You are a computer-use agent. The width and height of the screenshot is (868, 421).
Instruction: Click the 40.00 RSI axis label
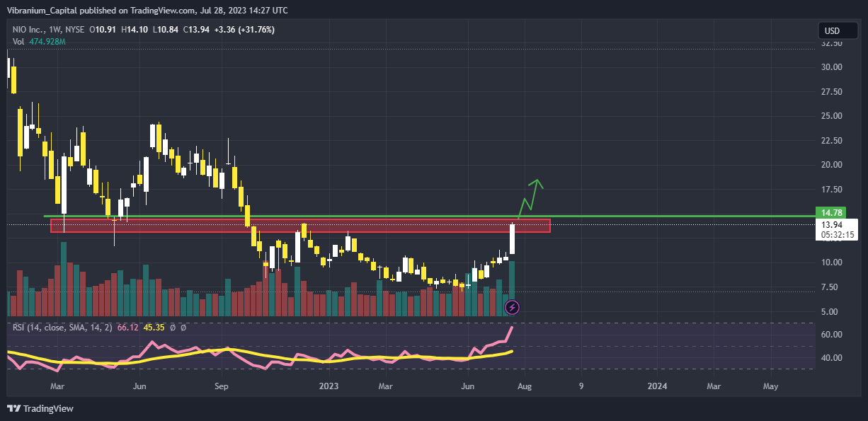coord(832,358)
